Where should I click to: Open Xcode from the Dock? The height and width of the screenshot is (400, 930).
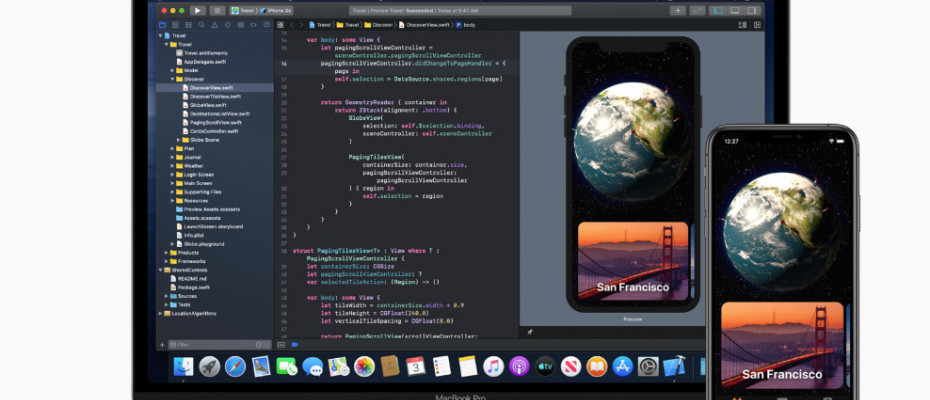674,366
